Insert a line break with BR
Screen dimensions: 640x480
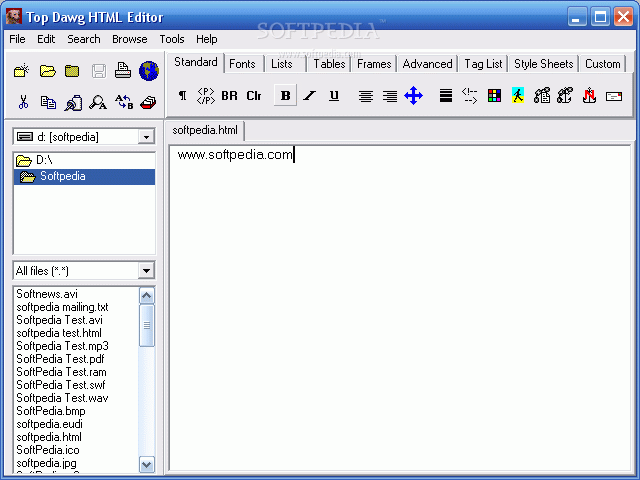click(x=229, y=96)
